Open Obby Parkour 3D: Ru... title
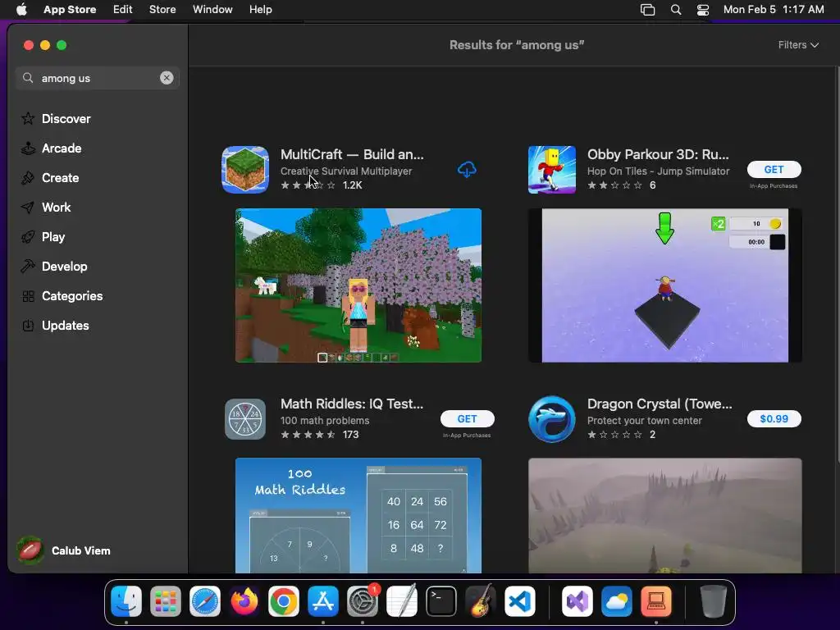The width and height of the screenshot is (840, 630). [658, 154]
